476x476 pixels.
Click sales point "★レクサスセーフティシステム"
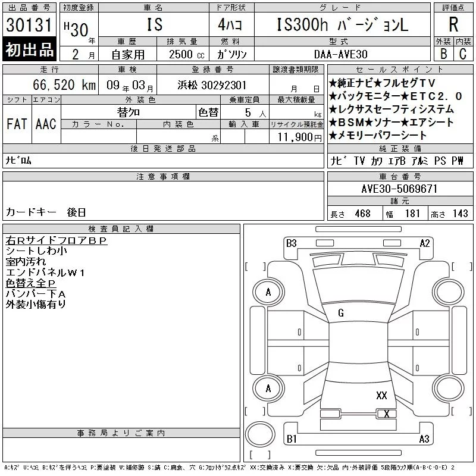[391, 109]
